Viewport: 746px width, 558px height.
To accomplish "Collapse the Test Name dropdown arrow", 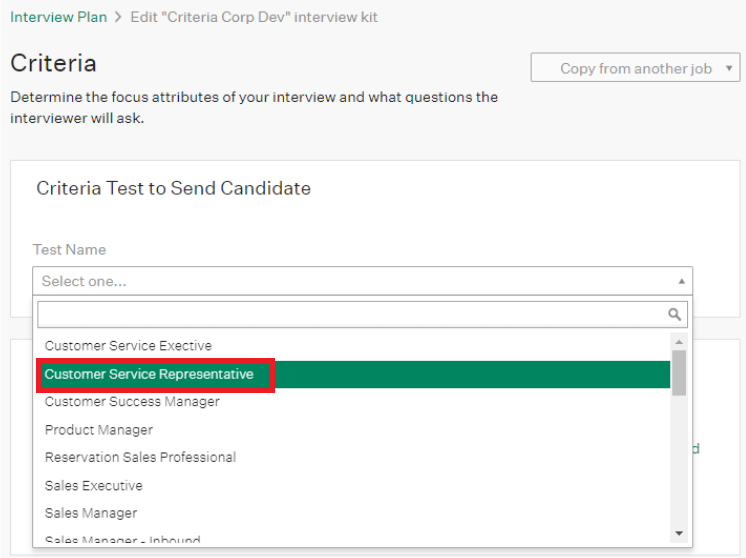I will 681,281.
